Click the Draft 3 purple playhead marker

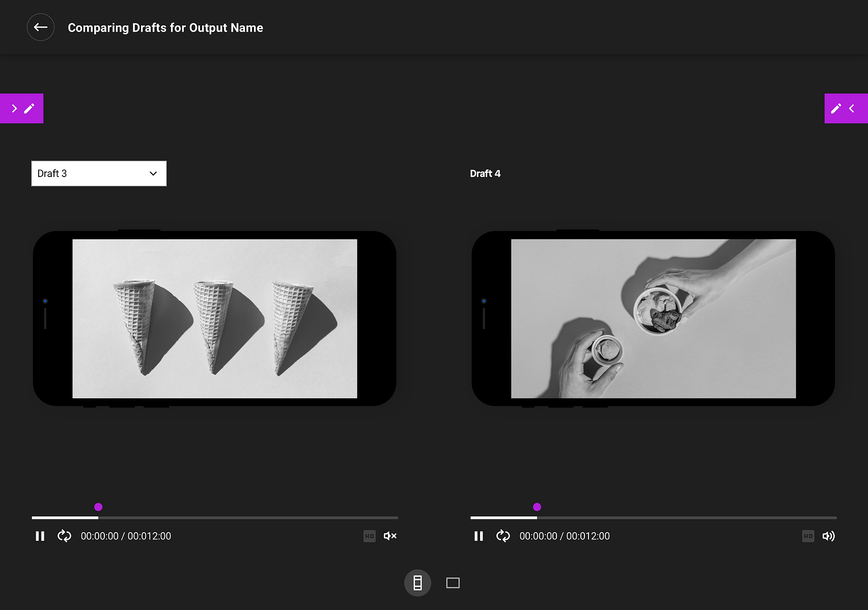click(98, 507)
